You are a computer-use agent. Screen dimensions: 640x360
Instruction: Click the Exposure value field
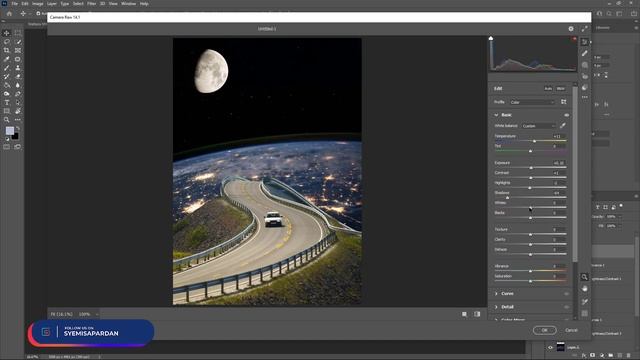click(x=559, y=163)
